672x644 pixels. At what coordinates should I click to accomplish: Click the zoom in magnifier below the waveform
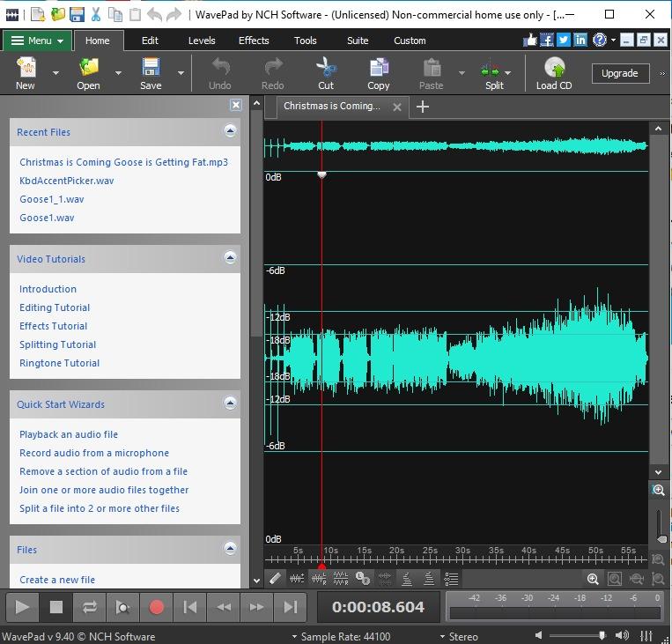(x=593, y=579)
